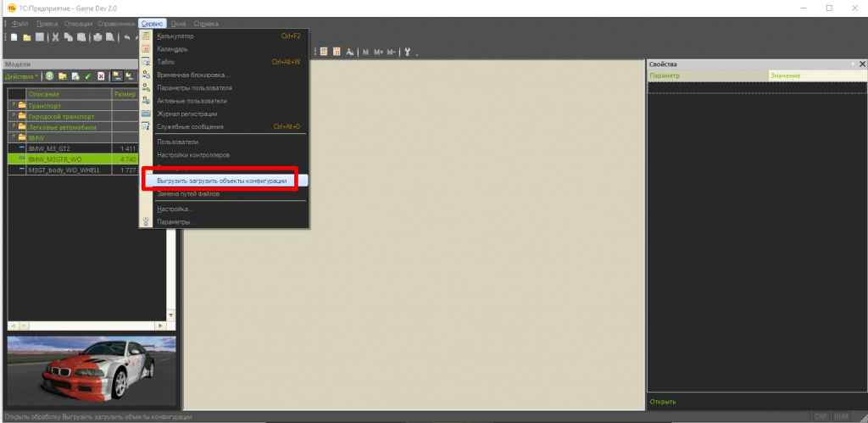Click the New document toolbar icon
Screen dimensions: 868x423
coord(14,37)
